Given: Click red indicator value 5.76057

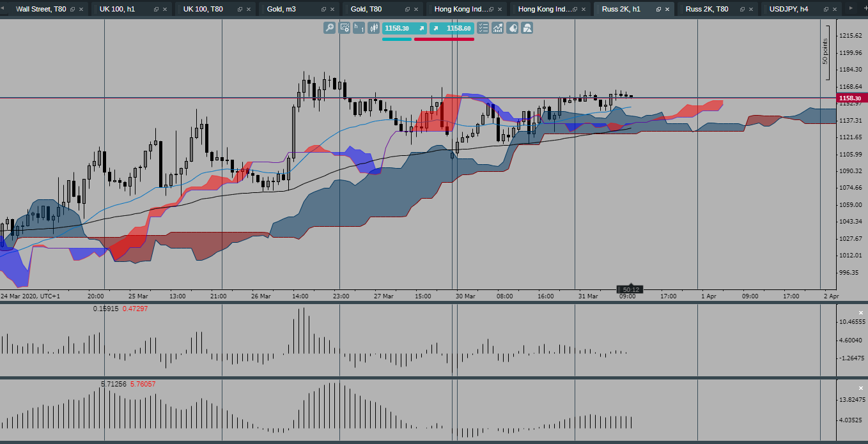Looking at the screenshot, I should coord(143,385).
